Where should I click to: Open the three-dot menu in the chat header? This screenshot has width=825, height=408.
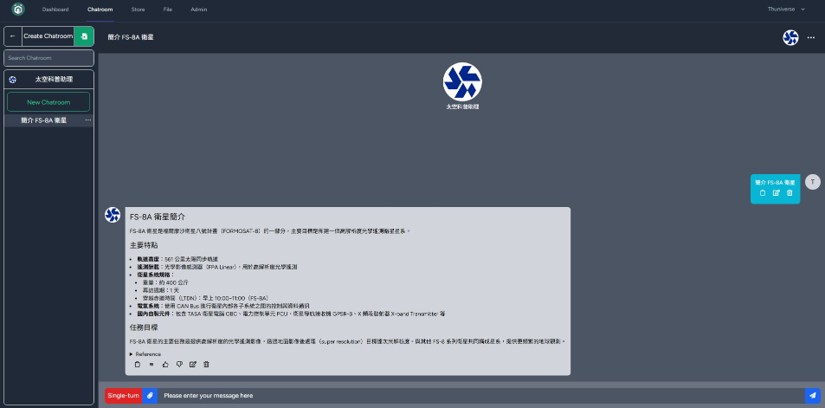click(811, 37)
